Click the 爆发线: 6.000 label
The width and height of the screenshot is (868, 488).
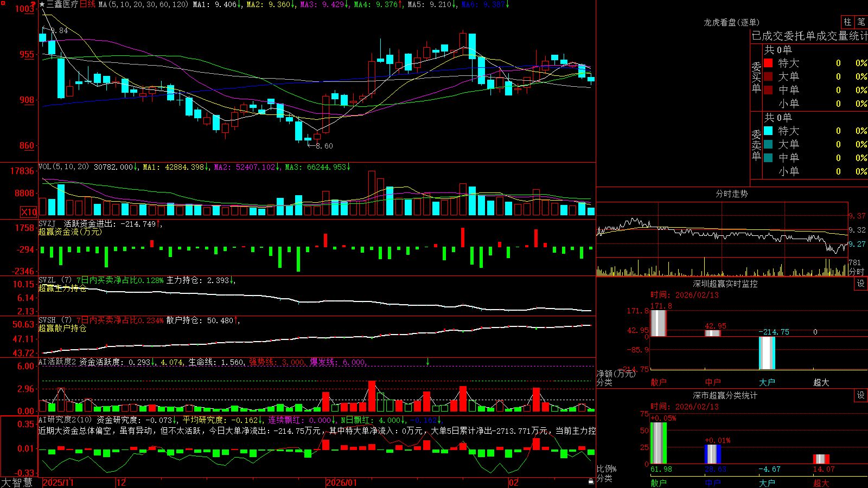[337, 362]
